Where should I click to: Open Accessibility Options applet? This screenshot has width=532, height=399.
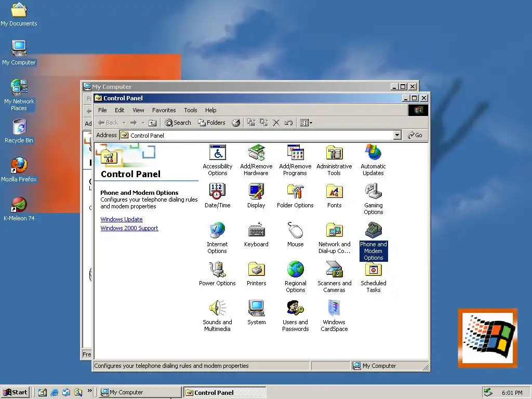coord(218,153)
